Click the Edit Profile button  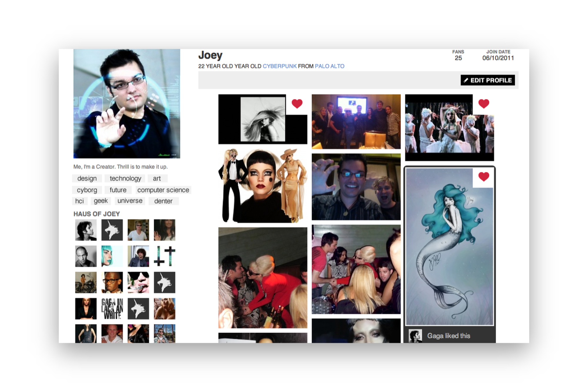(487, 80)
